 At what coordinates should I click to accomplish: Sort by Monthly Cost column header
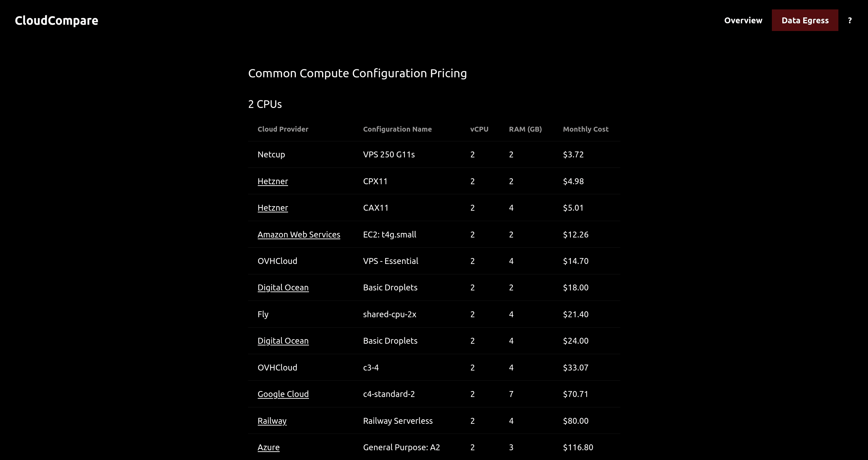point(586,129)
